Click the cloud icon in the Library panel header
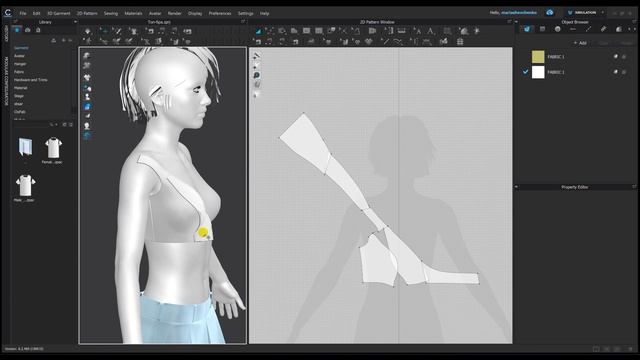Screen dimensions: 640x360 coord(27,30)
